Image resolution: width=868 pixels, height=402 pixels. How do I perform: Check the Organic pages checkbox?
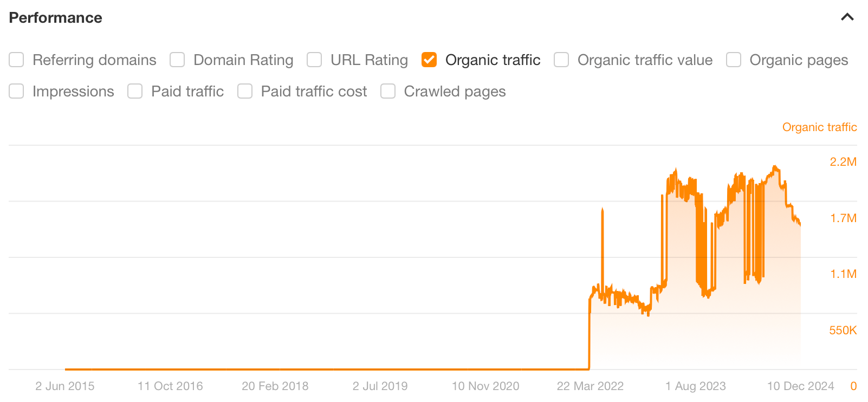(733, 60)
